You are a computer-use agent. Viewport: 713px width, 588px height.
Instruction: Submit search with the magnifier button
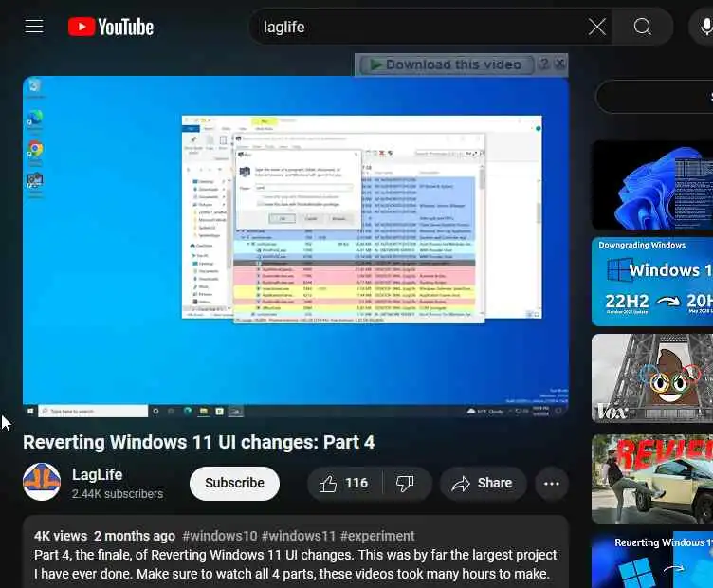click(x=643, y=27)
